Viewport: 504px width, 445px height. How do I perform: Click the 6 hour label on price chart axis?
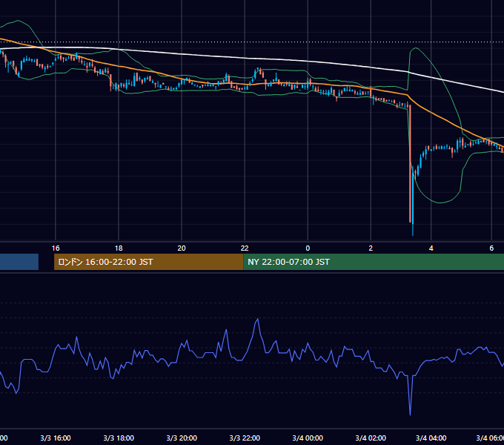coord(491,248)
